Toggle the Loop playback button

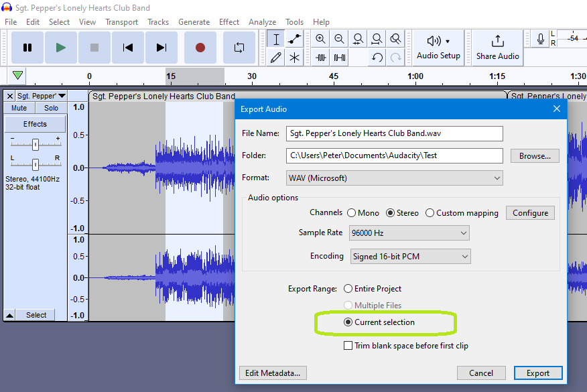tap(239, 48)
